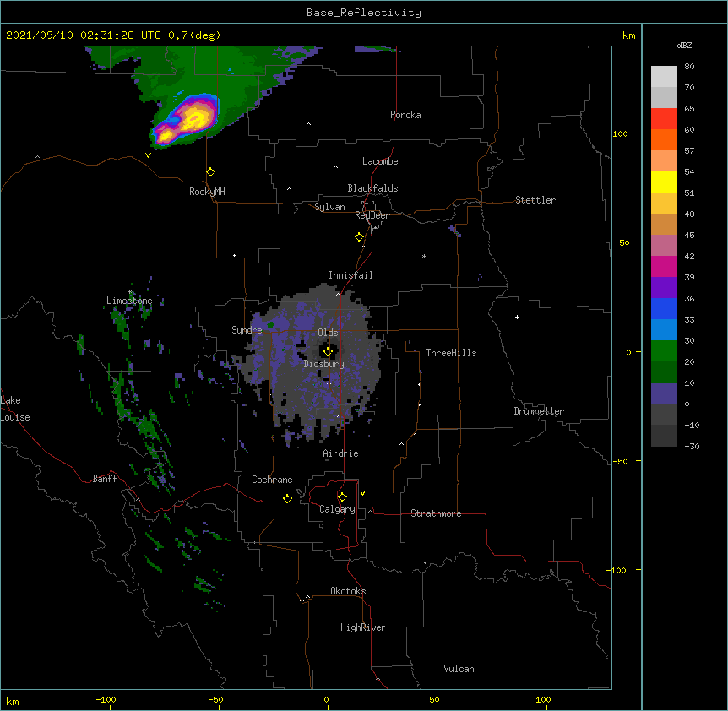Click the yellow 54 dBZ legend swatch
The image size is (728, 711).
664,182
